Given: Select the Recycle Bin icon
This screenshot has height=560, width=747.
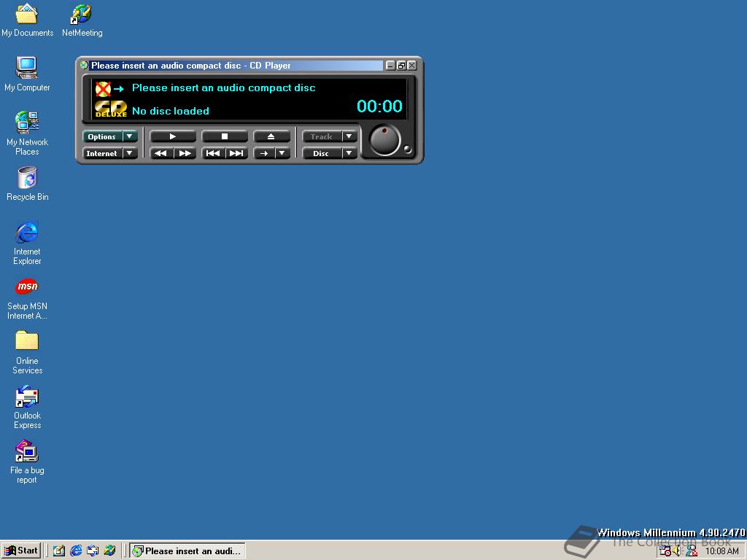Looking at the screenshot, I should point(27,184).
